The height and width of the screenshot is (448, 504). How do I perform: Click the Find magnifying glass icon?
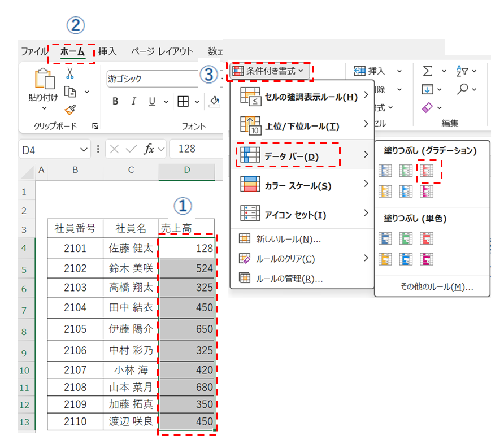pos(462,89)
